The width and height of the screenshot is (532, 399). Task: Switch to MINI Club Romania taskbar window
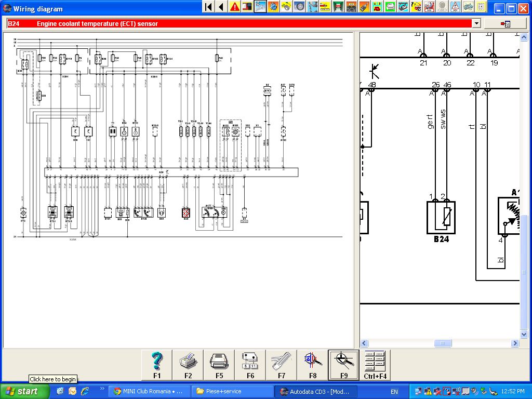[148, 391]
